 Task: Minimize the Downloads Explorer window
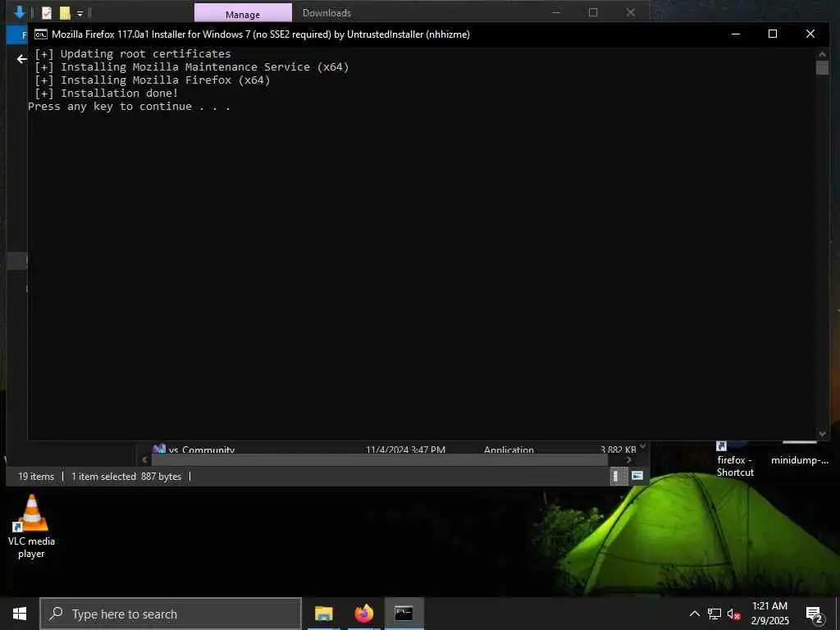click(556, 12)
